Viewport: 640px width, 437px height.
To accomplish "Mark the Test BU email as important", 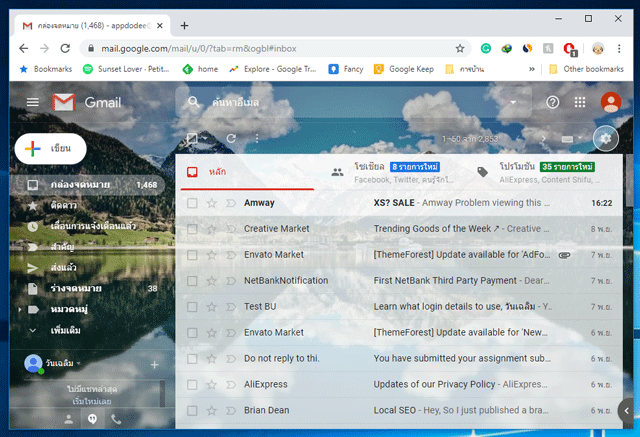I will click(x=231, y=307).
